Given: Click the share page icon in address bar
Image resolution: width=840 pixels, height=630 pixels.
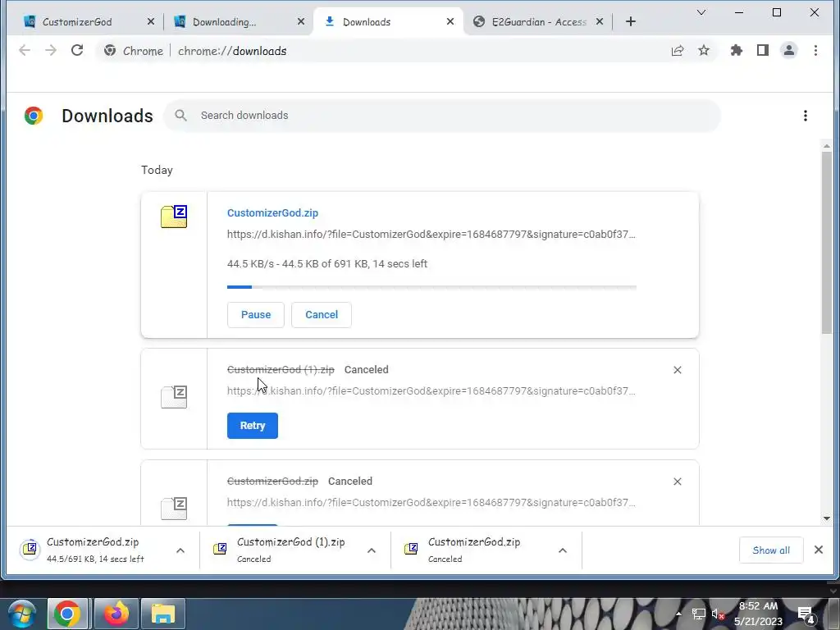Looking at the screenshot, I should 677,50.
